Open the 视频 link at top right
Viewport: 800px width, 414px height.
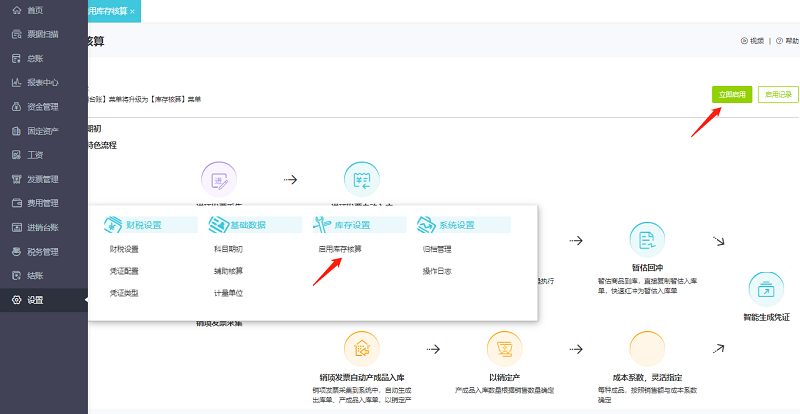753,41
